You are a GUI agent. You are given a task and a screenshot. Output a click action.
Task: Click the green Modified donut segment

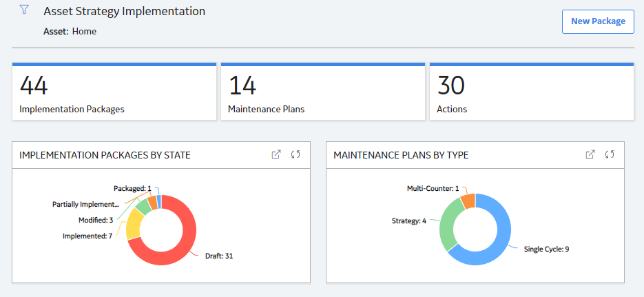coord(143,207)
